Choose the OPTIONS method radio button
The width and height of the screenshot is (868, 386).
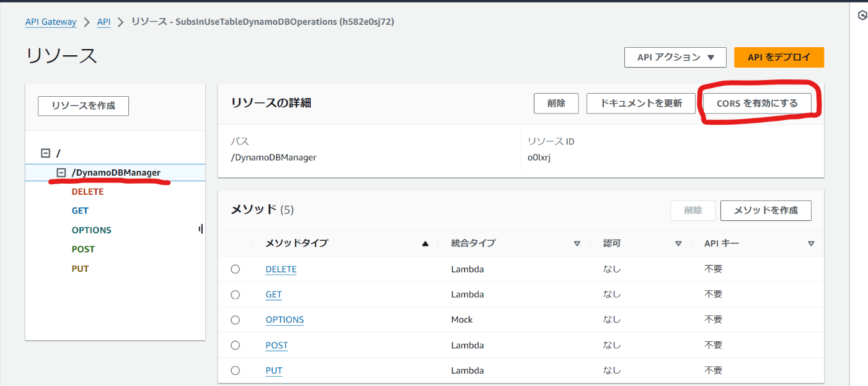tap(235, 320)
